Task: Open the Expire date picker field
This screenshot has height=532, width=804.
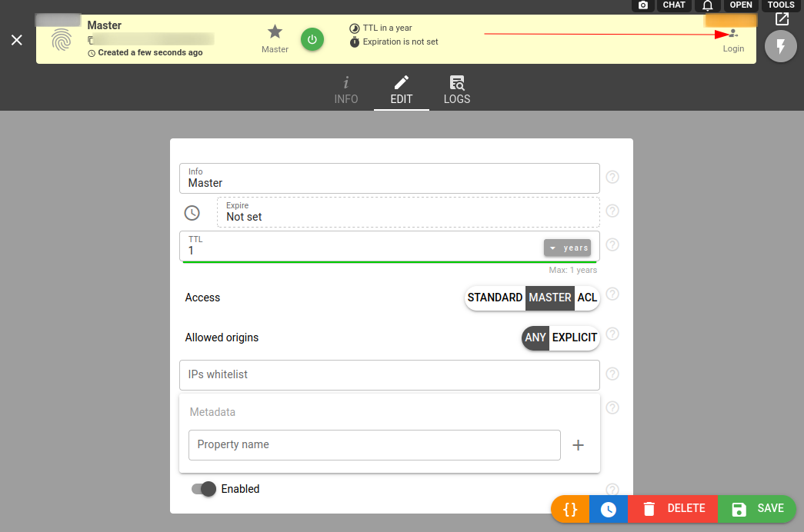Action: coord(408,211)
